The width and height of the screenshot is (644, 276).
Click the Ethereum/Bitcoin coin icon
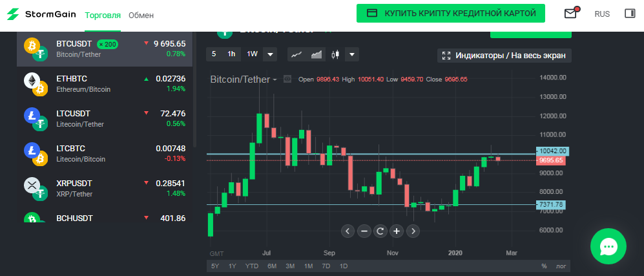click(x=36, y=85)
